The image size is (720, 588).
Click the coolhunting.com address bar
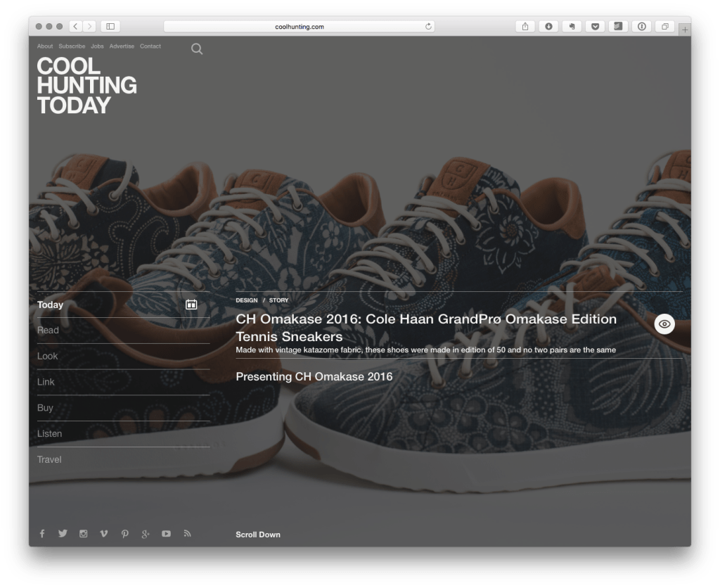click(299, 27)
